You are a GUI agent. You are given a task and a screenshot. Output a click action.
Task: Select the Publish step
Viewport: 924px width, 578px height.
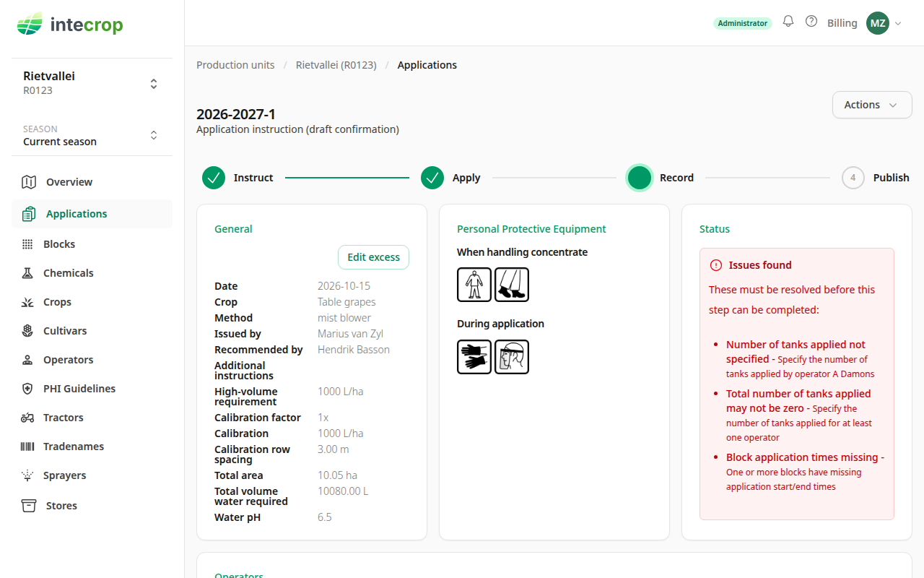(x=876, y=178)
